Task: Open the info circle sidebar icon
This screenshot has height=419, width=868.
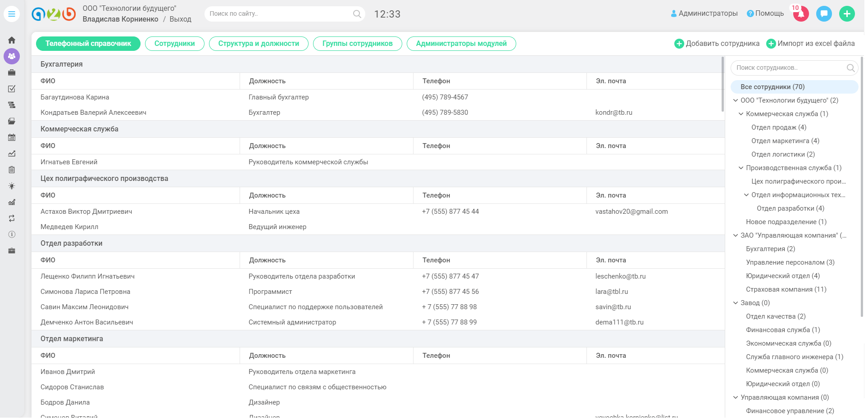Action: [12, 234]
